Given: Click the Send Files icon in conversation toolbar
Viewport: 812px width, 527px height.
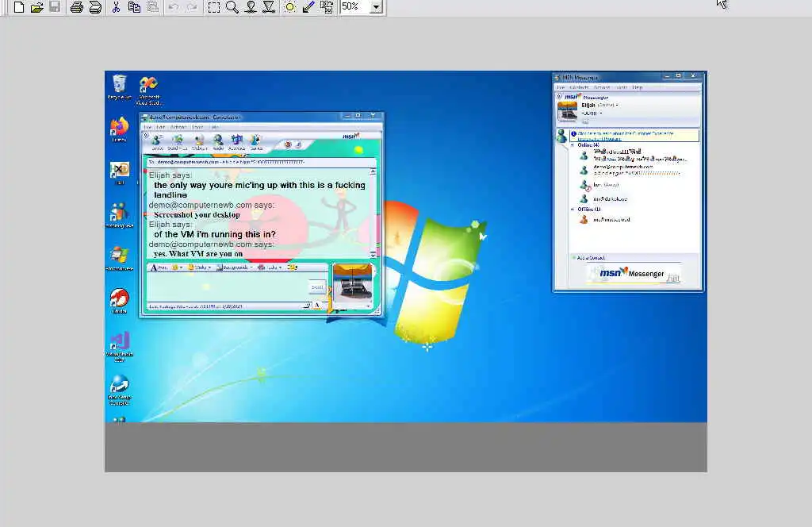Looking at the screenshot, I should [x=178, y=143].
